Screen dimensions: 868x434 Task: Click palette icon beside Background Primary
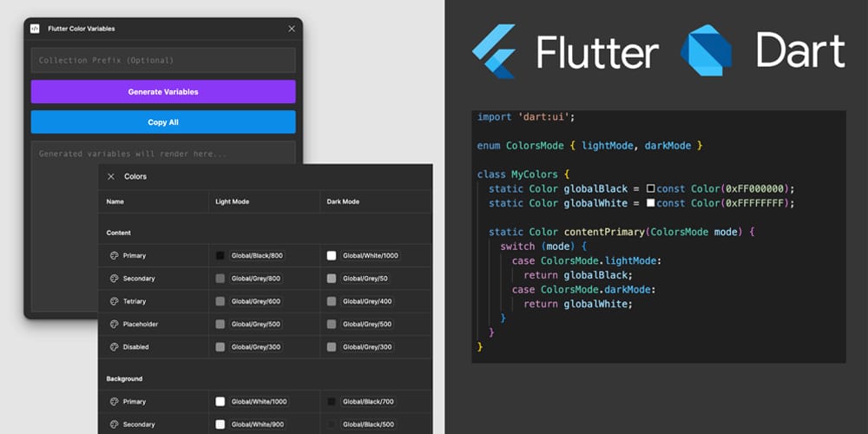coord(114,402)
